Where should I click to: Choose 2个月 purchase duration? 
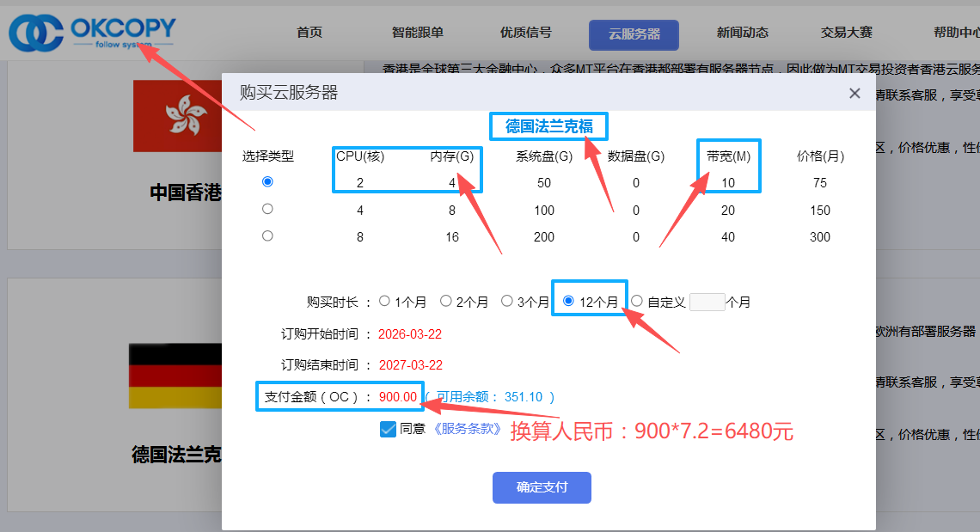[x=446, y=302]
